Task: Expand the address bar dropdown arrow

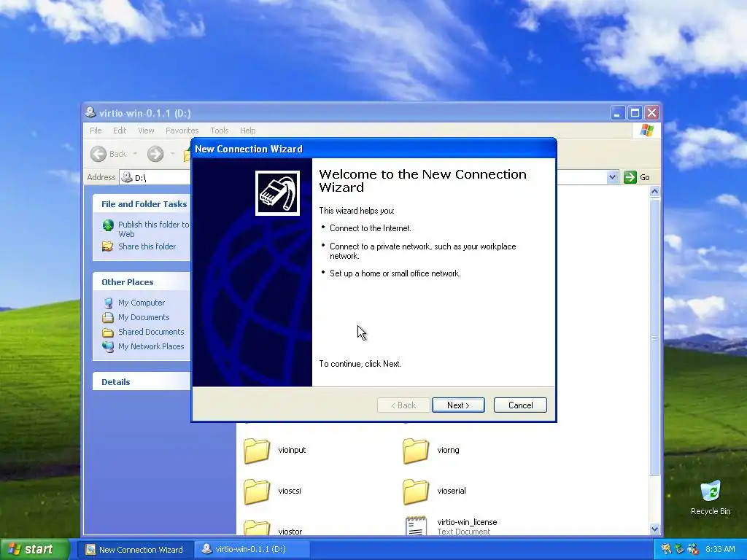Action: coord(612,178)
